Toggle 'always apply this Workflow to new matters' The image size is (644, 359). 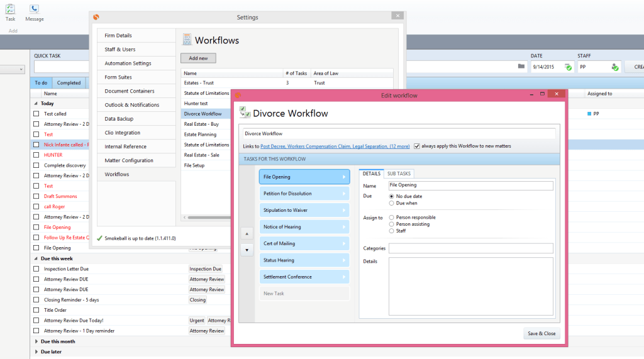[x=417, y=146]
